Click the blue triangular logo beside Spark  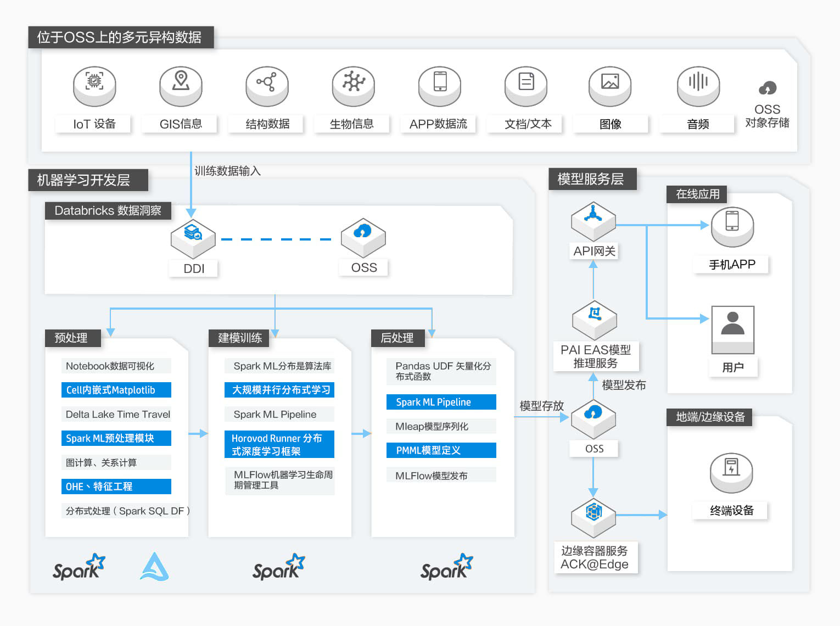(154, 567)
